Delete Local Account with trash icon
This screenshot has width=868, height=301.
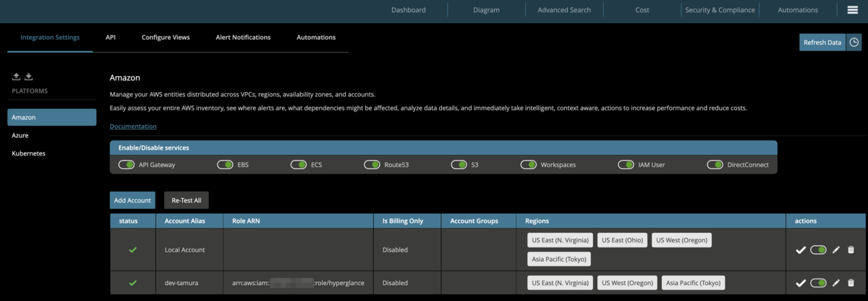851,250
